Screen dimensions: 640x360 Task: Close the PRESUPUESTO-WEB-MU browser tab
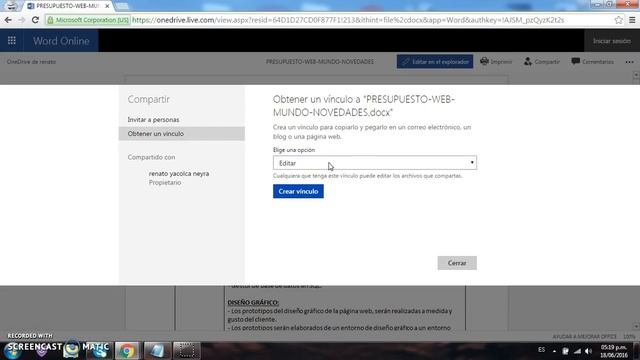pyautogui.click(x=107, y=6)
